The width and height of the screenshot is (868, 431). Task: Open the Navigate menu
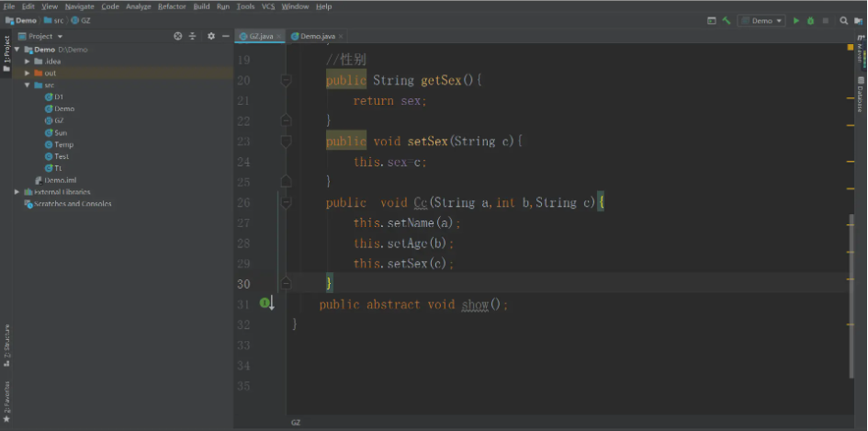click(x=79, y=6)
